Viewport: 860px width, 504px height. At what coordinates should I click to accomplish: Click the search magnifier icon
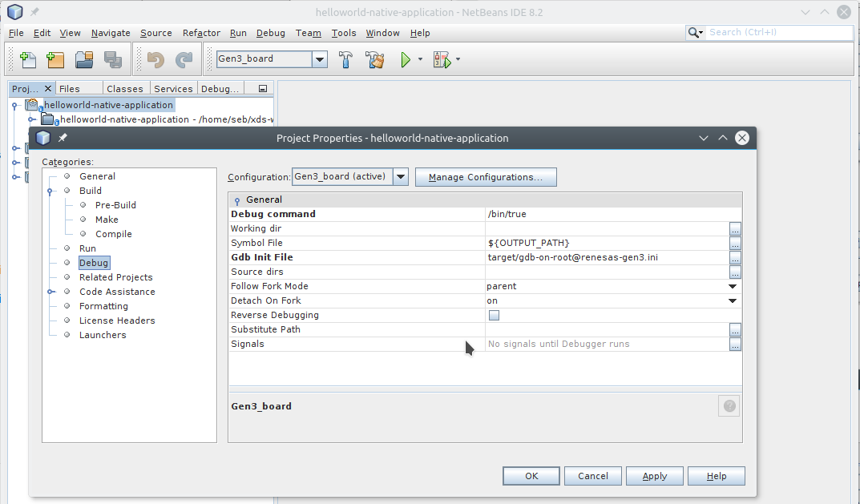[x=695, y=33]
